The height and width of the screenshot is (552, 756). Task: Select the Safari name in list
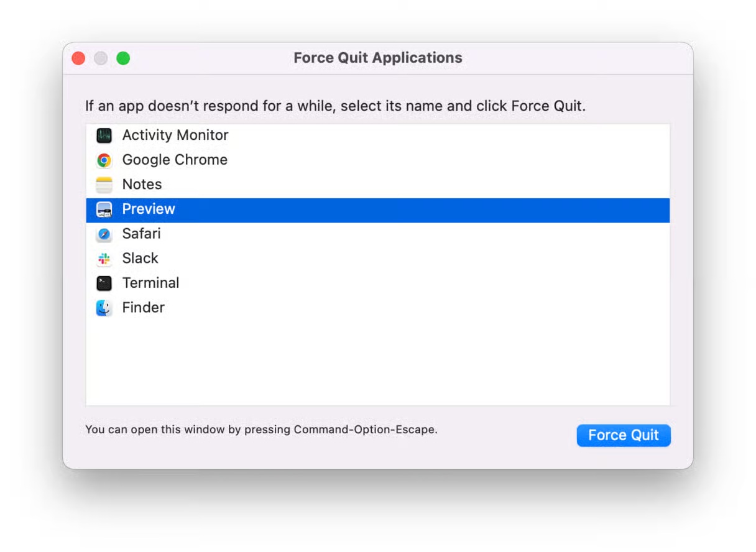coord(141,234)
